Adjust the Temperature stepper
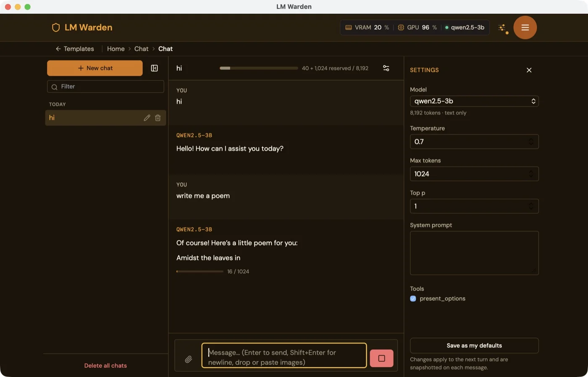Screen dimensions: 588x377 (x=531, y=142)
